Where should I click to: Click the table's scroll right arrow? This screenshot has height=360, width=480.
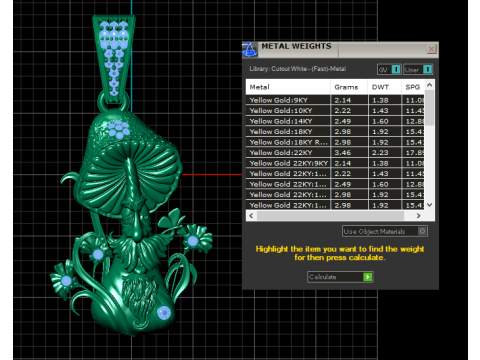(419, 216)
